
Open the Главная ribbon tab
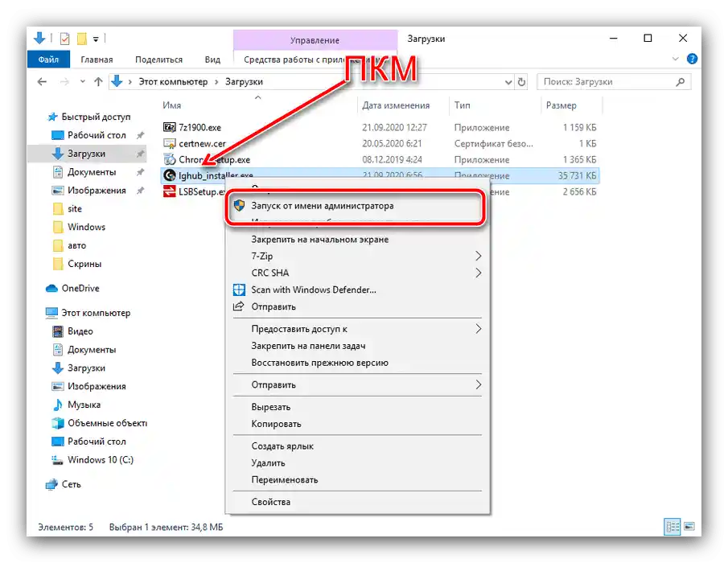click(x=97, y=60)
